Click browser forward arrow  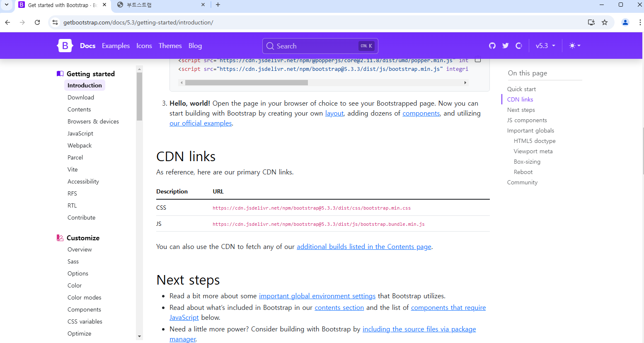click(x=22, y=22)
